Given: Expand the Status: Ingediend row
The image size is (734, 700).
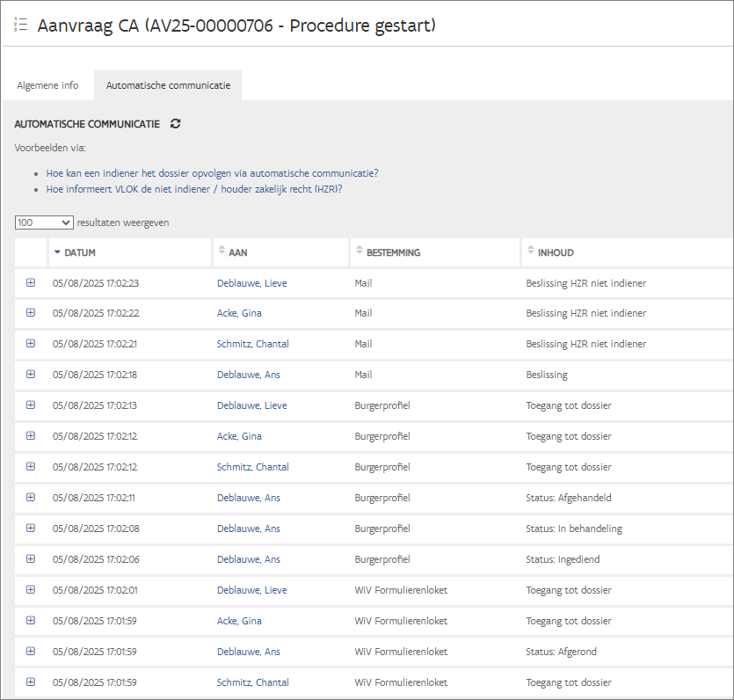Looking at the screenshot, I should point(31,559).
